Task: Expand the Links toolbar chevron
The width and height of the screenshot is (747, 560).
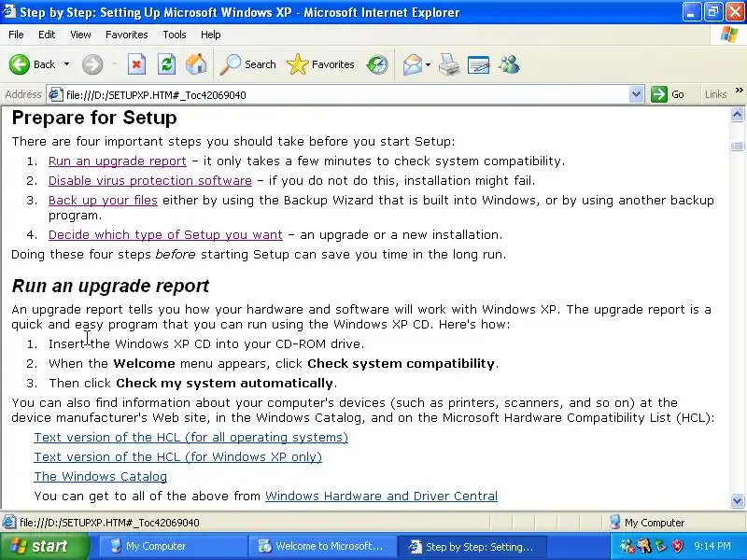Action: coord(739,90)
